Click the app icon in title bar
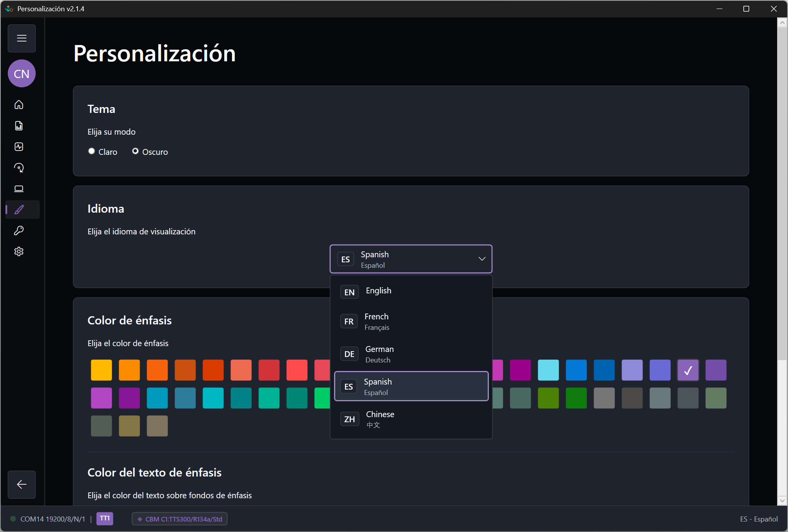Viewport: 788px width, 532px height. pos(9,9)
